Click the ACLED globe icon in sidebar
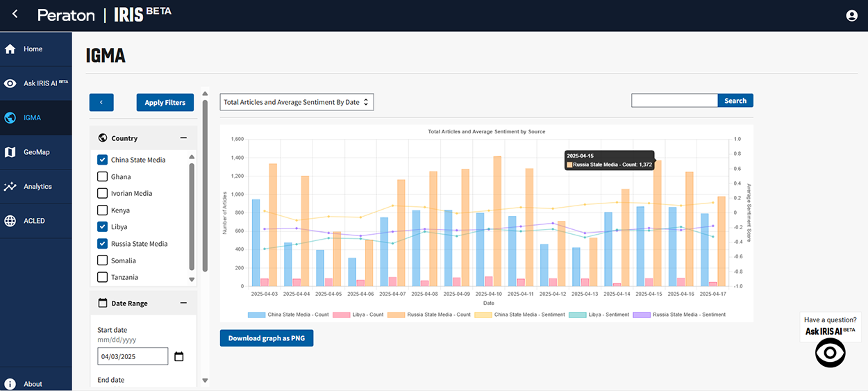 (10, 221)
